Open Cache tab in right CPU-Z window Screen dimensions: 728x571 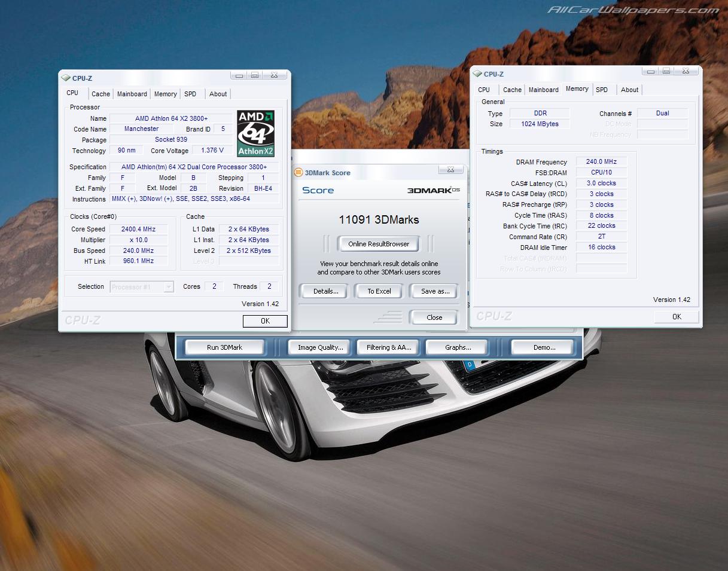click(x=512, y=90)
